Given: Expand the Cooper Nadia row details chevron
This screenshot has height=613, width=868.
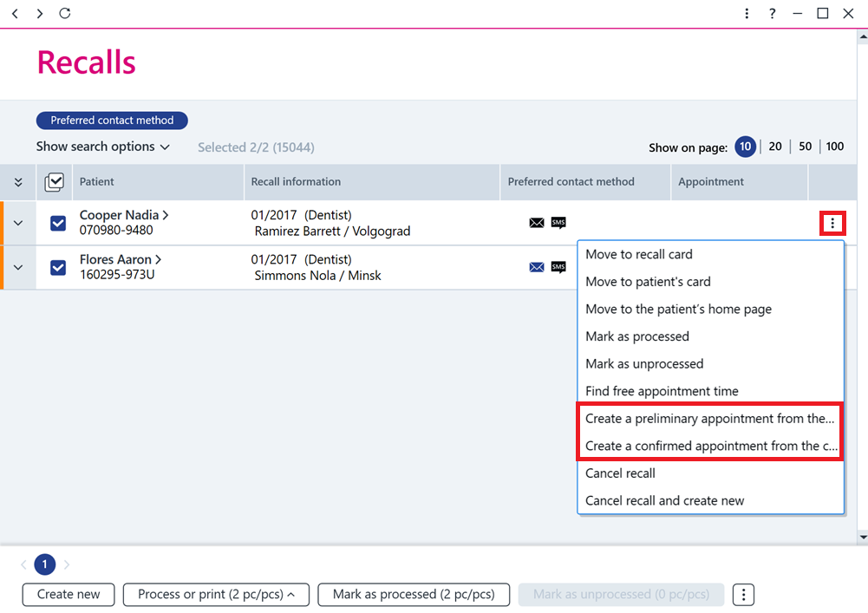Looking at the screenshot, I should click(18, 223).
